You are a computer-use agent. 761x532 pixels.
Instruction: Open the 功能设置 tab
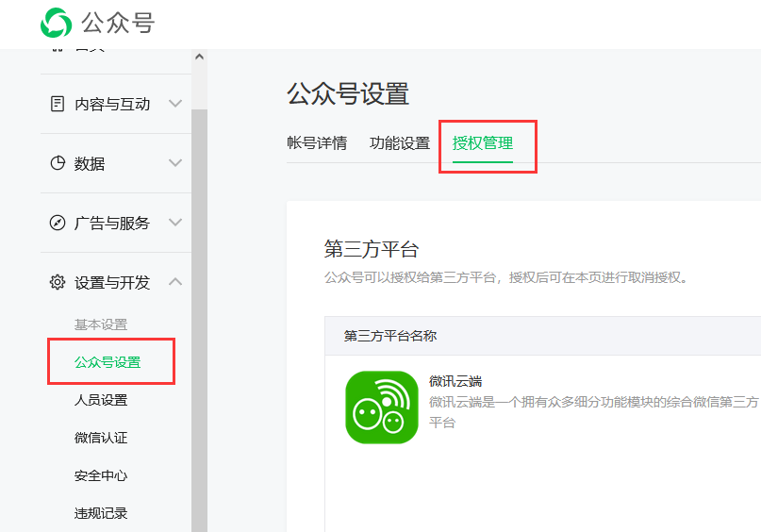point(400,143)
